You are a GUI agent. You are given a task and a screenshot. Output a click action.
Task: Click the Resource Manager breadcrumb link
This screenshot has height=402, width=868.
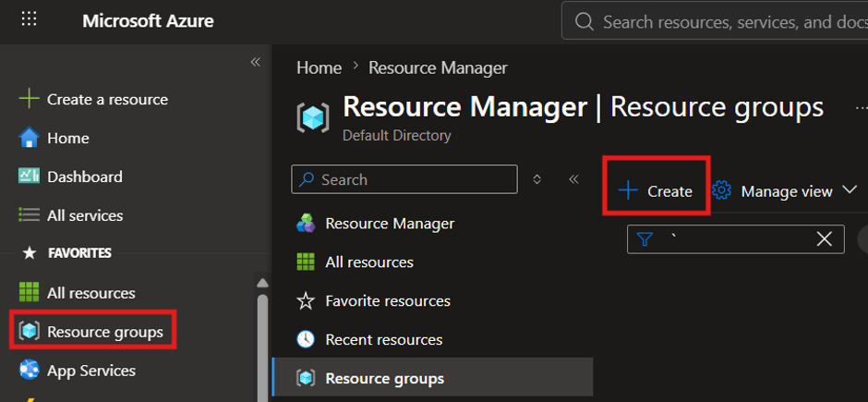[438, 68]
